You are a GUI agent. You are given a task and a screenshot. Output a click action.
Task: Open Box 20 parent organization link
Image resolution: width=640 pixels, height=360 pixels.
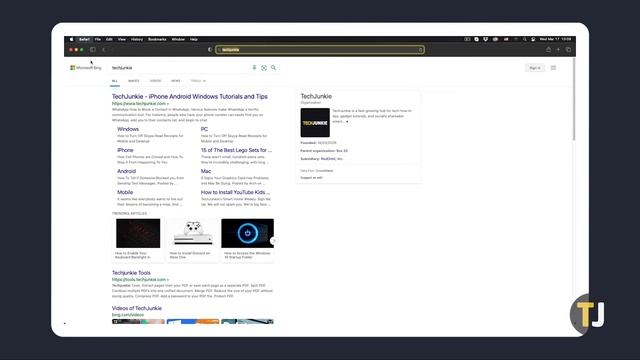tap(342, 151)
